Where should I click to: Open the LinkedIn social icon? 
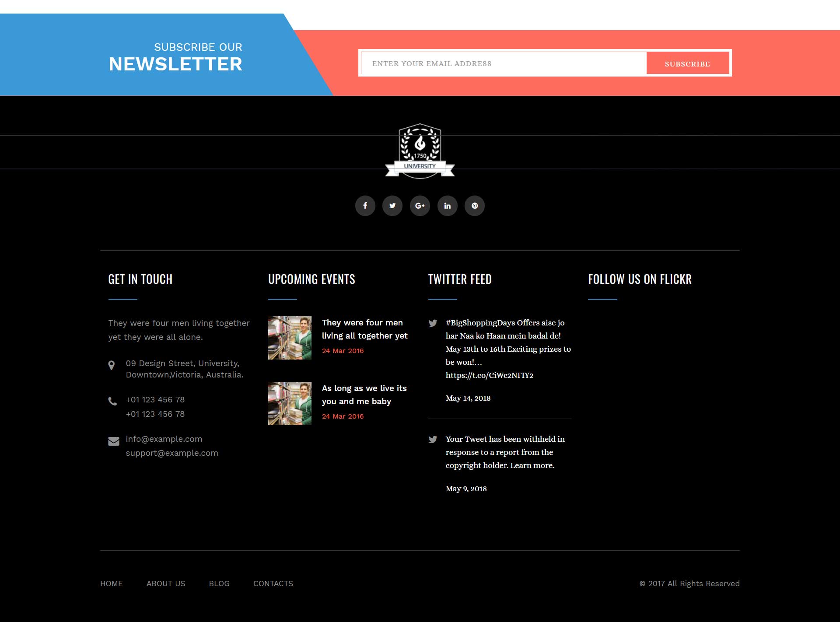tap(447, 206)
